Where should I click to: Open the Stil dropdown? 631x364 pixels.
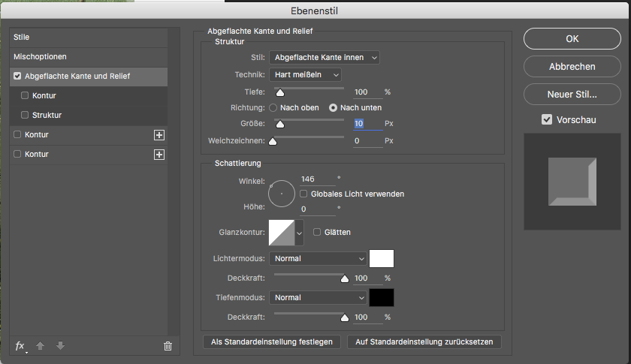click(325, 58)
